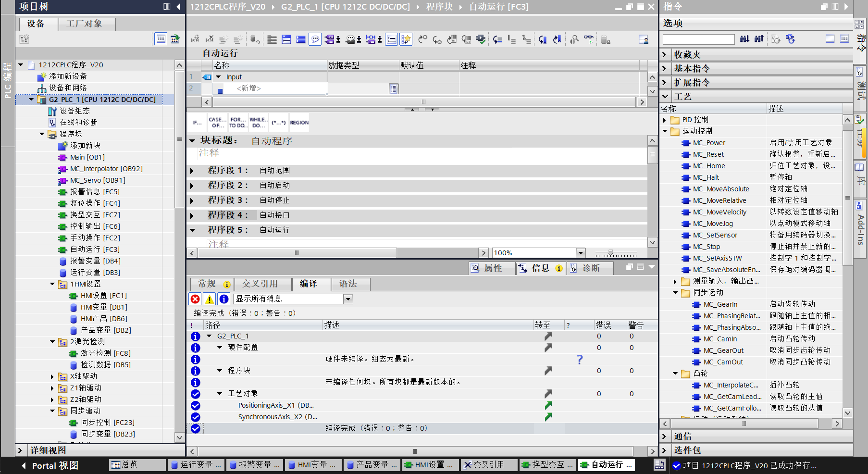
Task: Click the Portal view back arrow icon
Action: pos(24,465)
